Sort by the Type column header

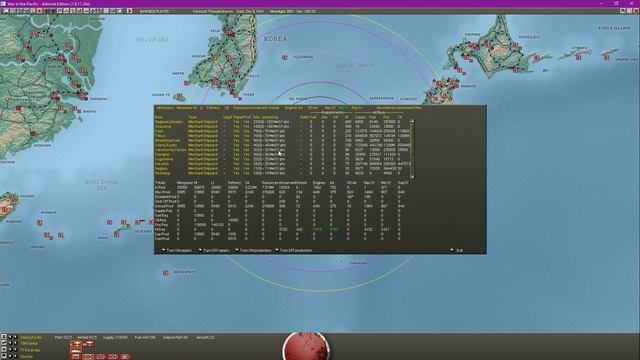[x=192, y=117]
